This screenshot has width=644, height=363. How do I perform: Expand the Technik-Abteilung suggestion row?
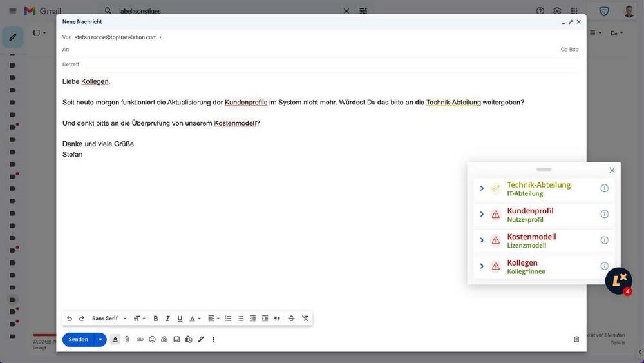pyautogui.click(x=482, y=188)
